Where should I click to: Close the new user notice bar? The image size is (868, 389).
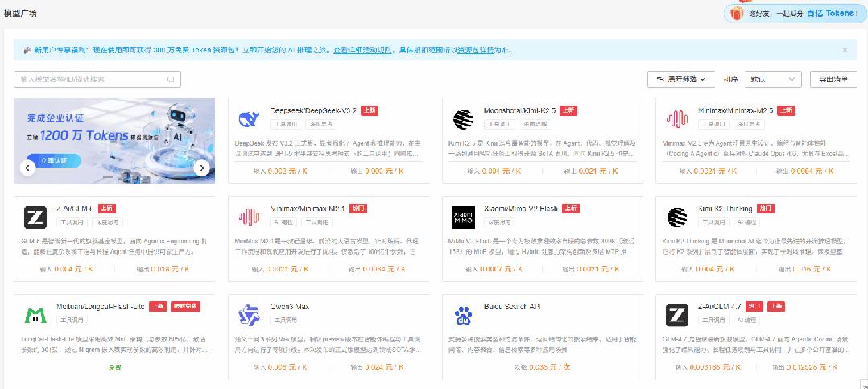(x=845, y=51)
